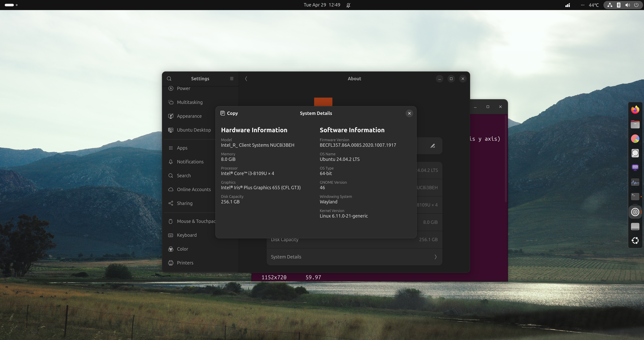Select the Keyboard settings entry
Image resolution: width=644 pixels, height=340 pixels.
point(186,235)
